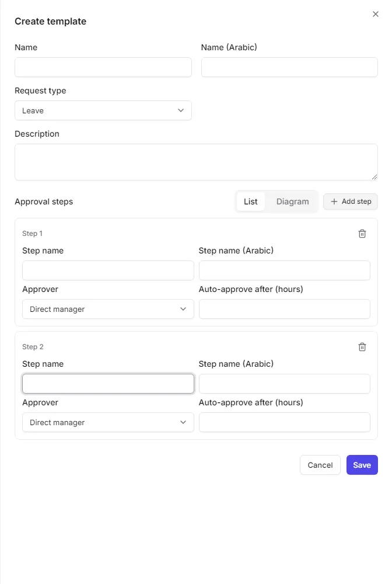Delete Step 2 with trash icon
The image size is (392, 584).
[362, 347]
